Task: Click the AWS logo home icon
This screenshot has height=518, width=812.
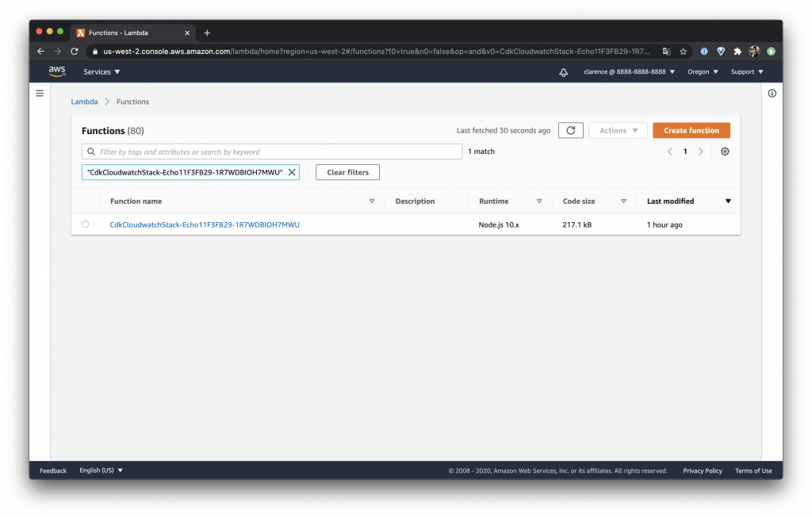Action: tap(57, 71)
